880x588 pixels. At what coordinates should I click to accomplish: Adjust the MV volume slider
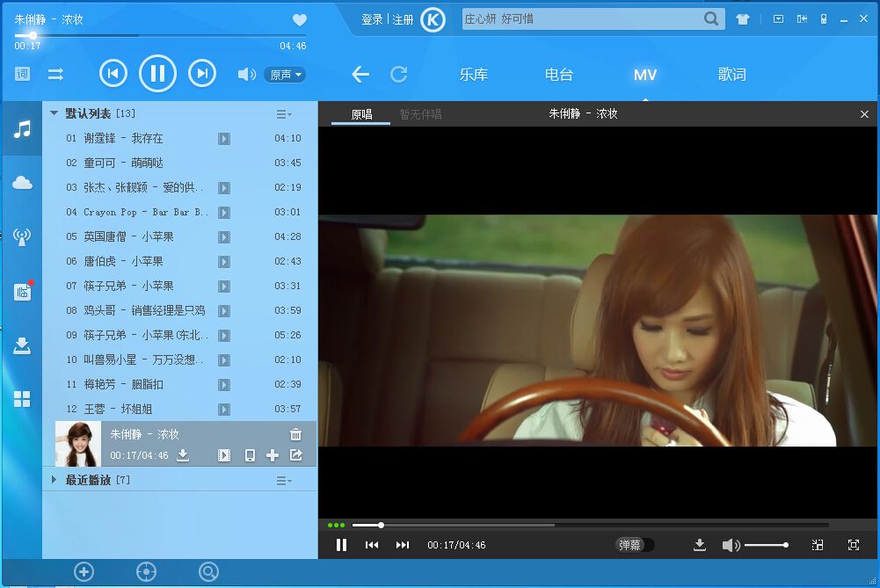coord(767,545)
